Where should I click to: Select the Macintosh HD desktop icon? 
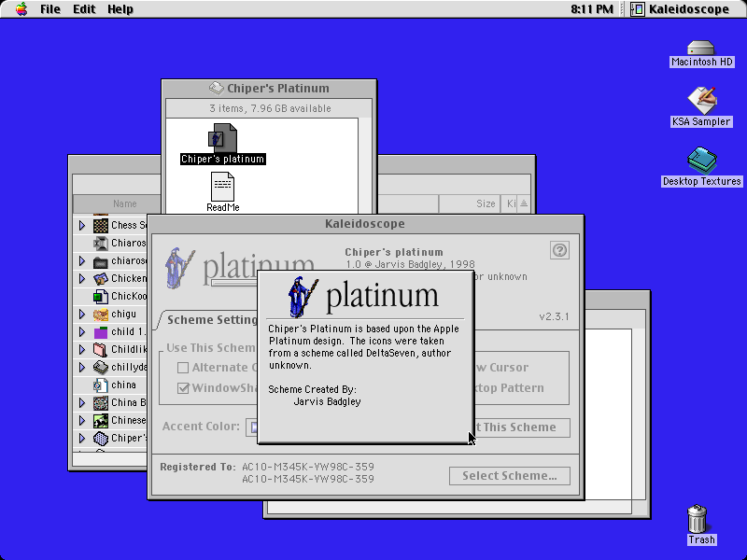click(x=701, y=49)
